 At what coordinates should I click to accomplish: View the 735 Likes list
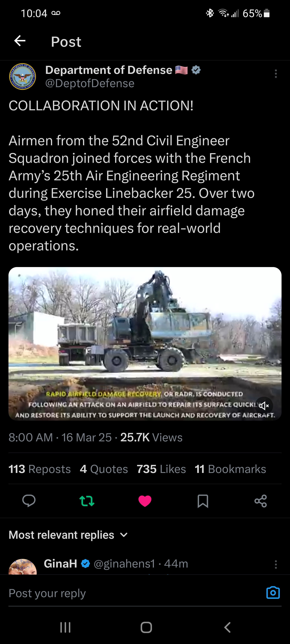(x=161, y=469)
